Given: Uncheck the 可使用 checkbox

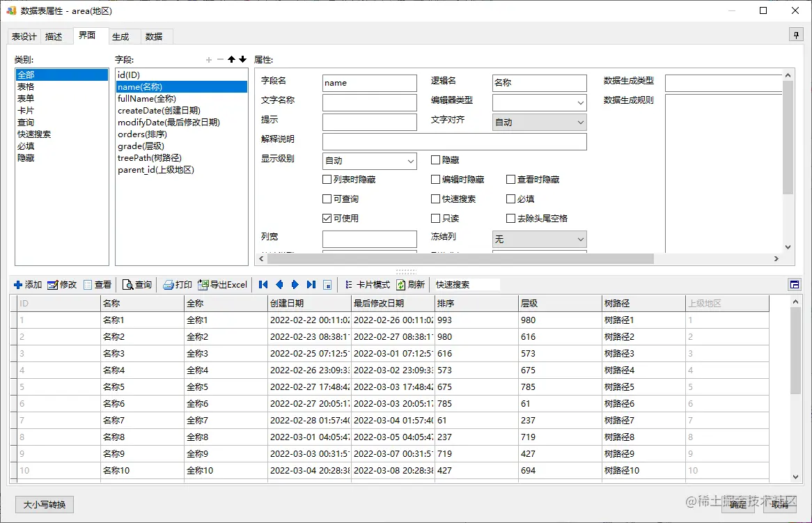Looking at the screenshot, I should [x=327, y=218].
